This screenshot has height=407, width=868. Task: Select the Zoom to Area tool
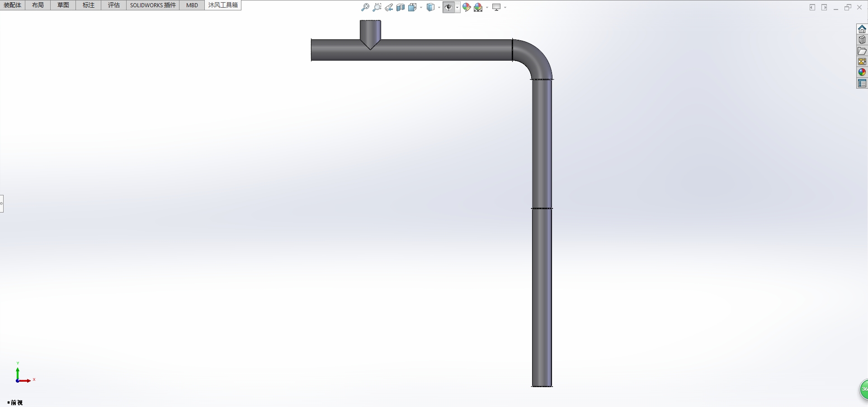point(377,7)
